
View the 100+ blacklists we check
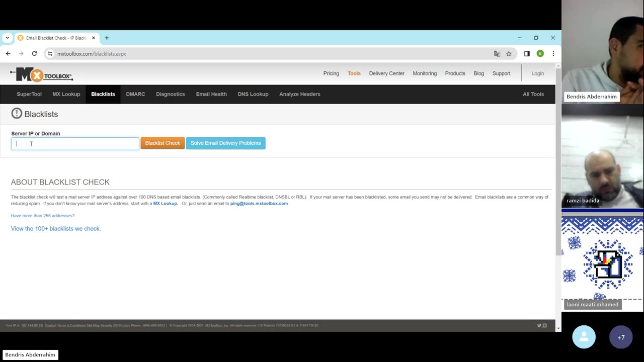click(56, 229)
